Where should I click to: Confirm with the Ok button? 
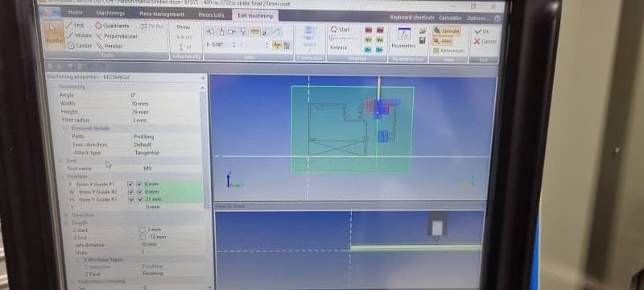[x=482, y=31]
